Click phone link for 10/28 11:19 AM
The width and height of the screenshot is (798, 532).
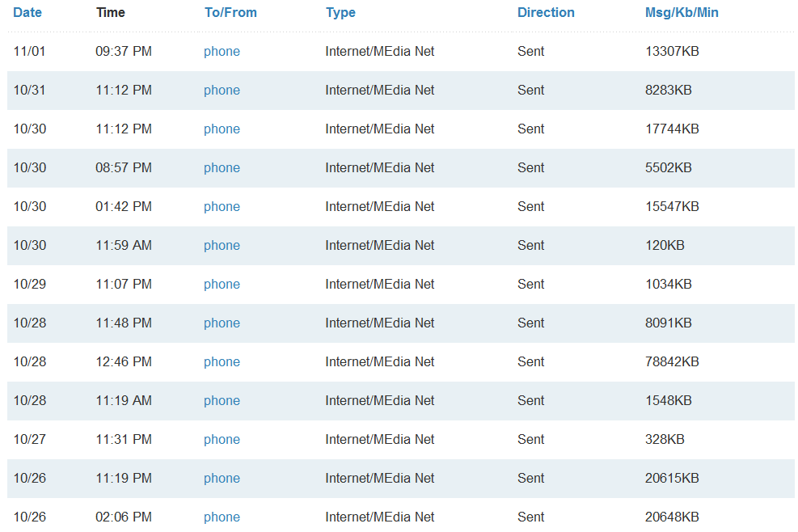[222, 401]
